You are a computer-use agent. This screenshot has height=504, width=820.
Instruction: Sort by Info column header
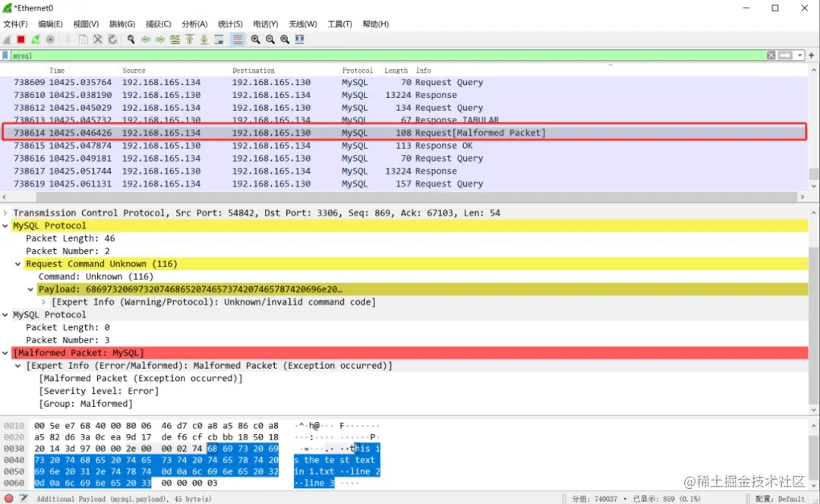click(x=424, y=70)
